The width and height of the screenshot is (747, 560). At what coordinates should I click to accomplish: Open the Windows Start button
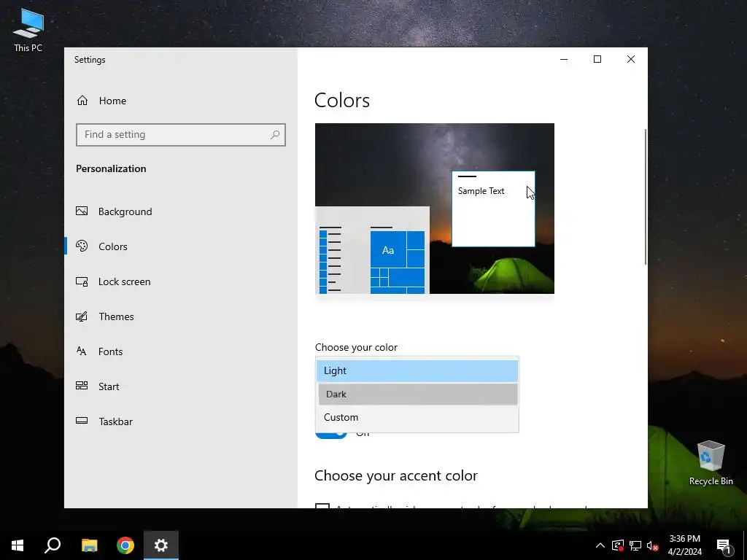pyautogui.click(x=18, y=545)
